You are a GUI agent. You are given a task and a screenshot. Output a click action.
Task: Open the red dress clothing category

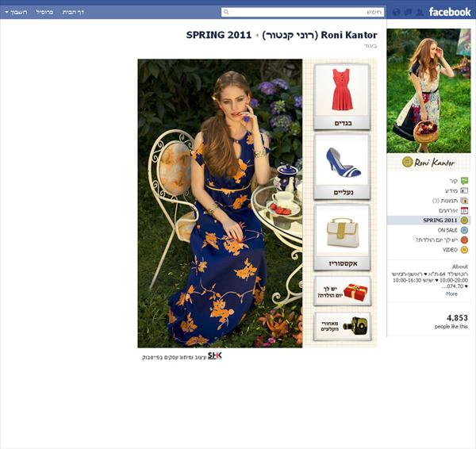[x=342, y=97]
